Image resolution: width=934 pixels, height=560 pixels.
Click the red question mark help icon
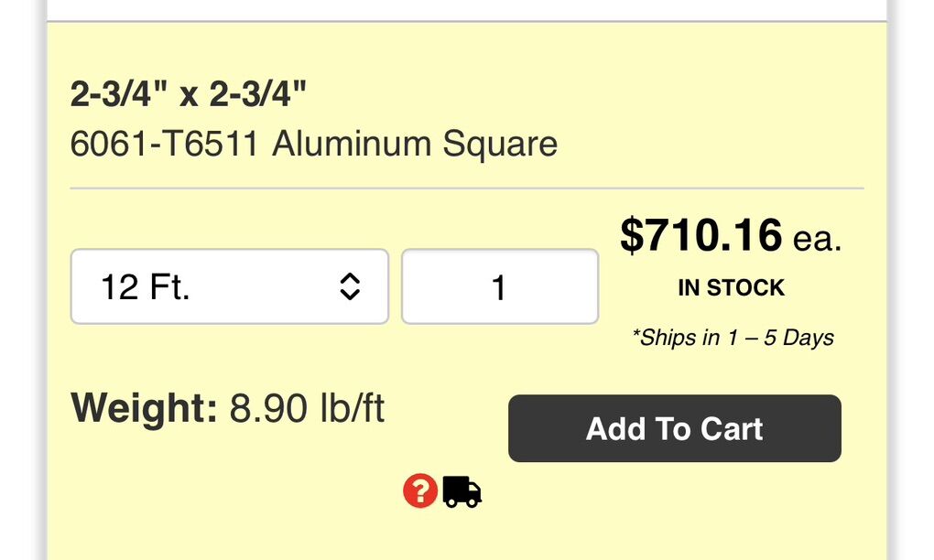pos(419,492)
